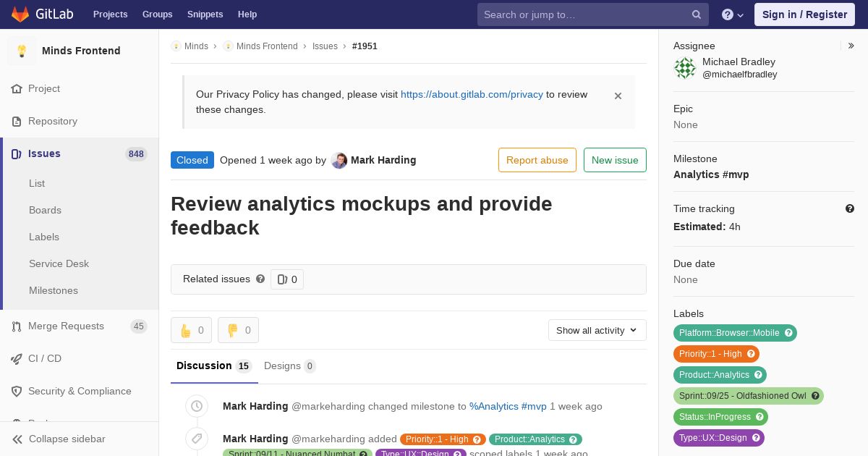Click the sidebar Priority::1 - High label help icon

[752, 354]
